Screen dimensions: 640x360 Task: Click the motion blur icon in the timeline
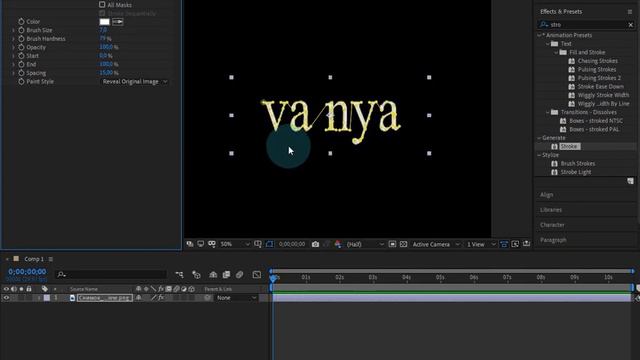coord(240,275)
